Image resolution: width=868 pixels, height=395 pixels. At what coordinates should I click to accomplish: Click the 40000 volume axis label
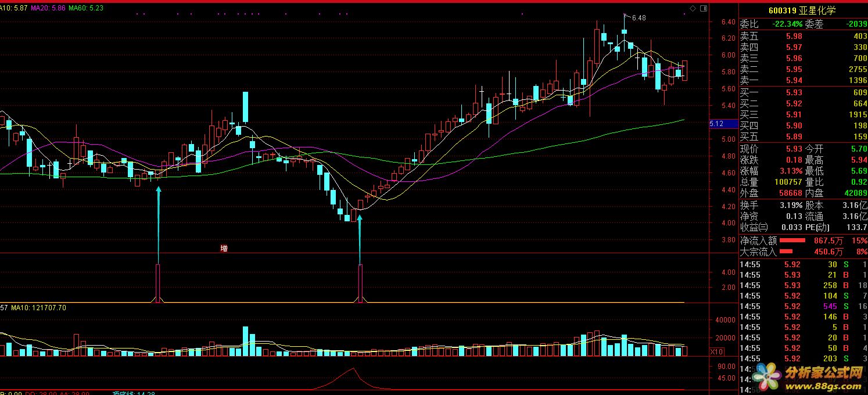point(726,320)
